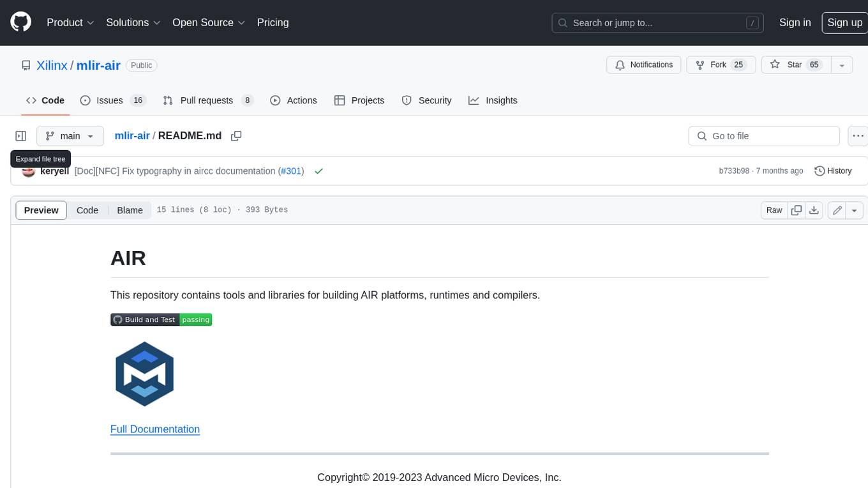
Task: Go to the mlir-air breadcrumb folder
Action: (x=132, y=135)
